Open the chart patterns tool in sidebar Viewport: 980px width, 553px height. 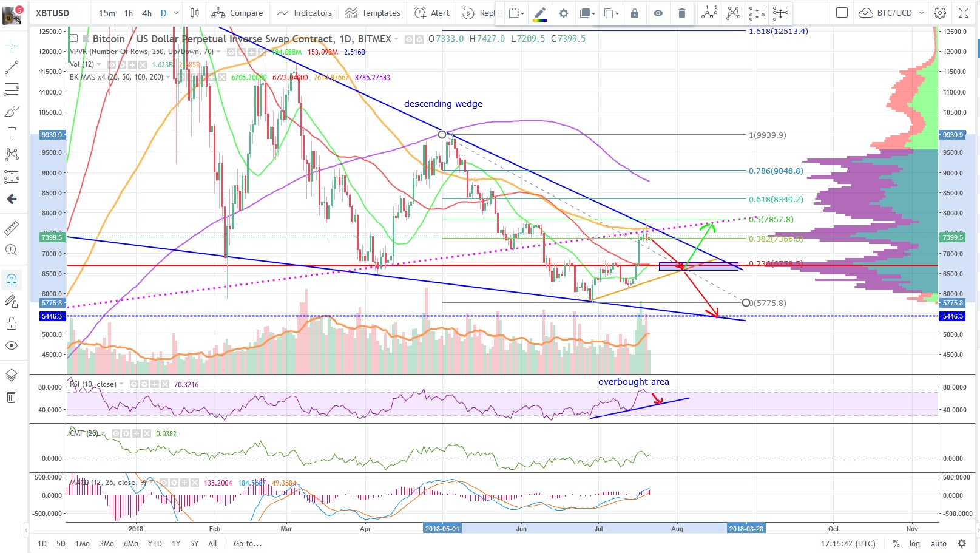tap(12, 155)
